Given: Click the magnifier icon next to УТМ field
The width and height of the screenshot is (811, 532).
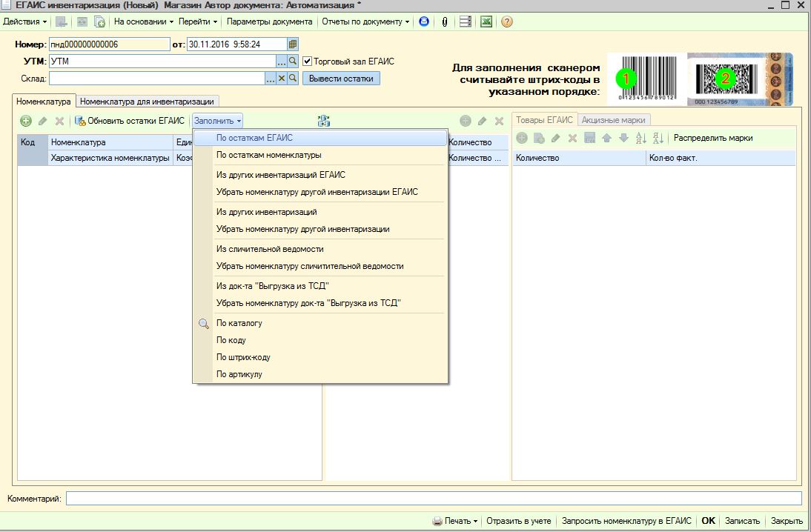Looking at the screenshot, I should pyautogui.click(x=292, y=61).
